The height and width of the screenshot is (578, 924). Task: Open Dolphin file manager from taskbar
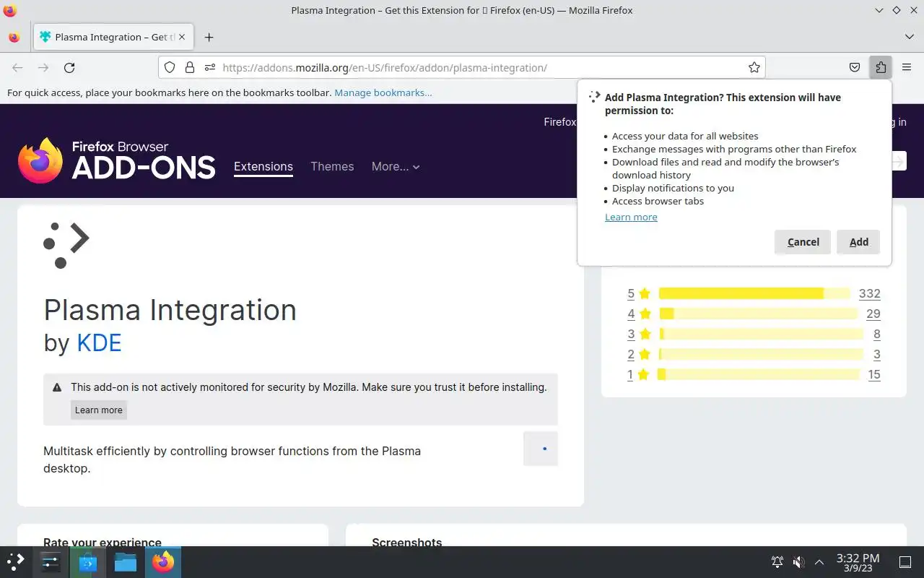pyautogui.click(x=126, y=561)
